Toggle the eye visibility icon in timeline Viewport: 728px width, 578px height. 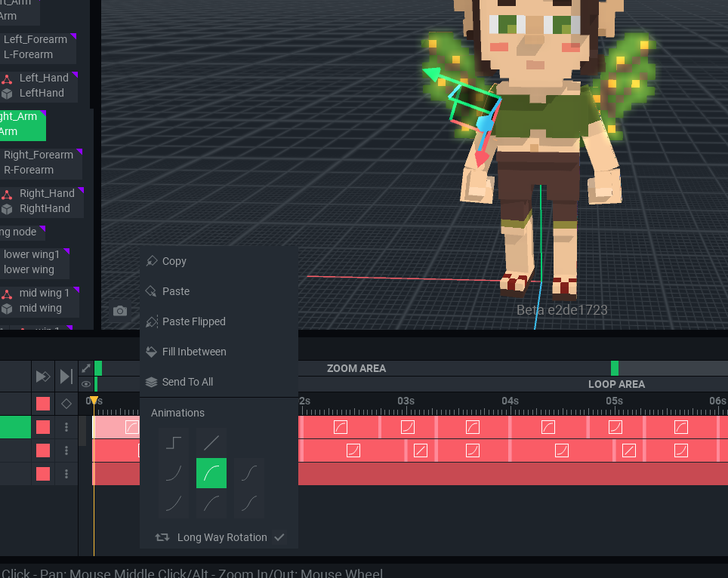pos(86,384)
